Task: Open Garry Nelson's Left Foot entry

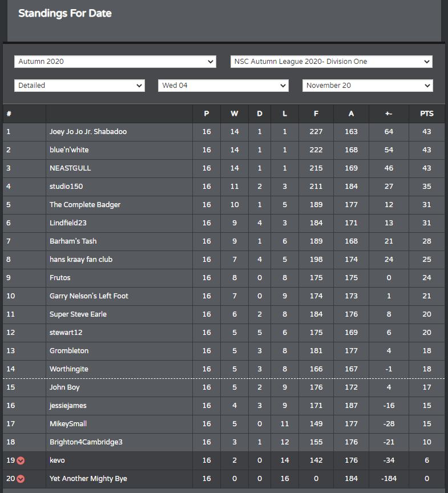Action: (x=89, y=296)
